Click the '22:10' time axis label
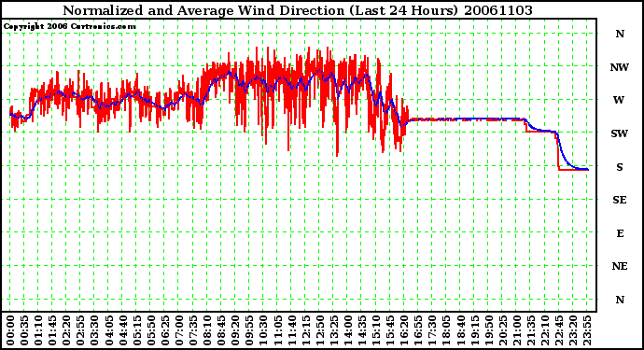 pyautogui.click(x=545, y=330)
